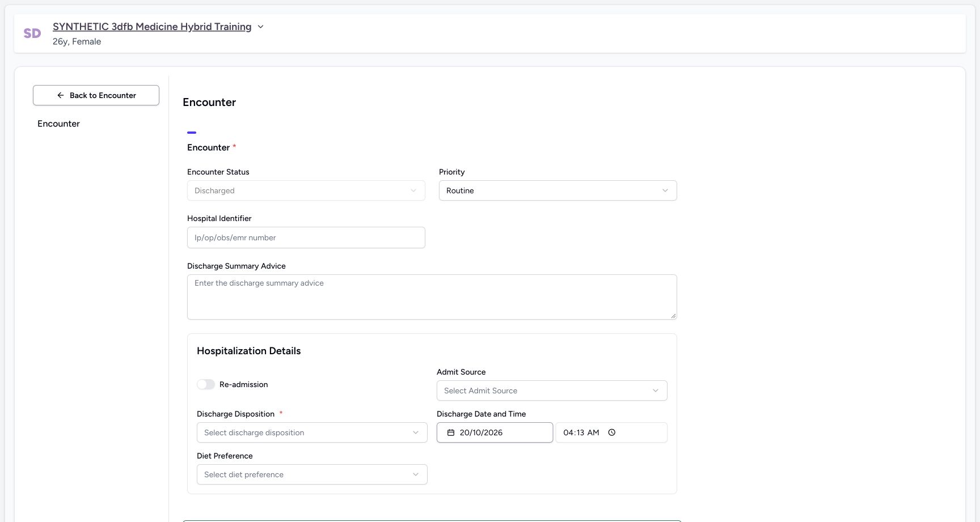Screen dimensions: 980x522
Task: Click the Discharge Date and Time label
Action: [x=481, y=414]
